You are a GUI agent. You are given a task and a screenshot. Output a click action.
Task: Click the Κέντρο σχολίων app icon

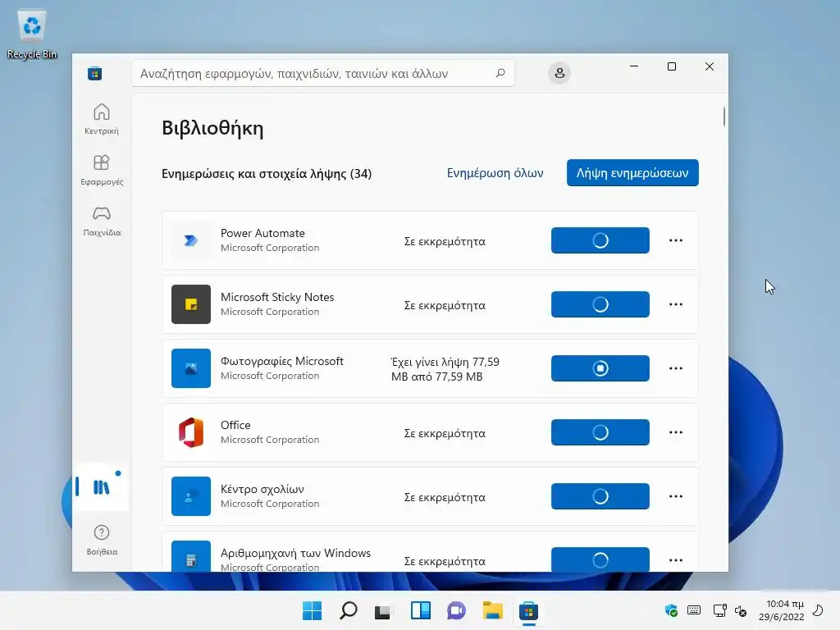pyautogui.click(x=190, y=496)
